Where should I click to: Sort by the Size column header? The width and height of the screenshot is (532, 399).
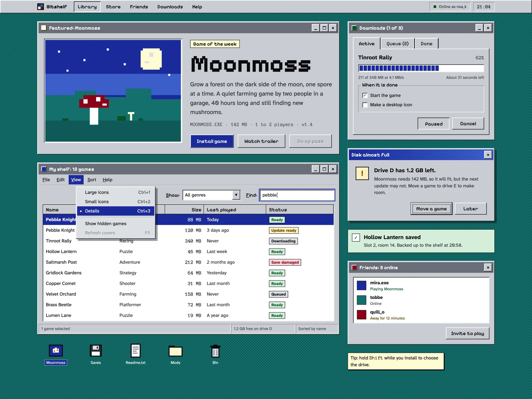pos(184,209)
